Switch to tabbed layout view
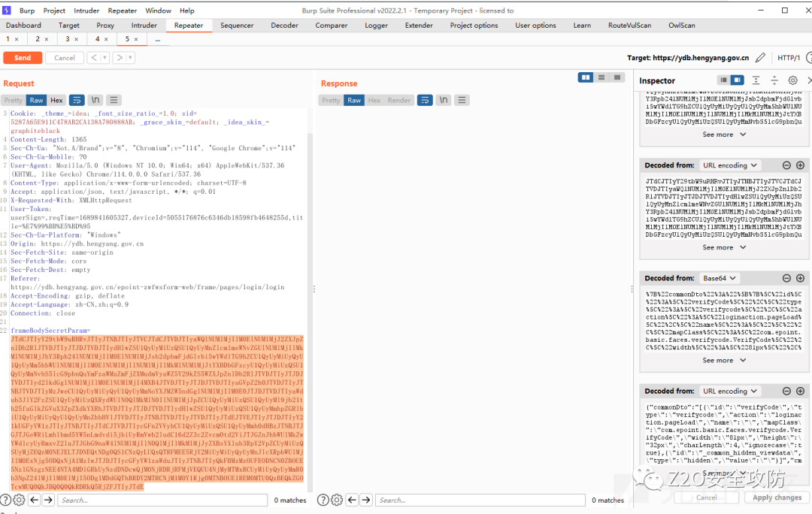 (x=617, y=77)
